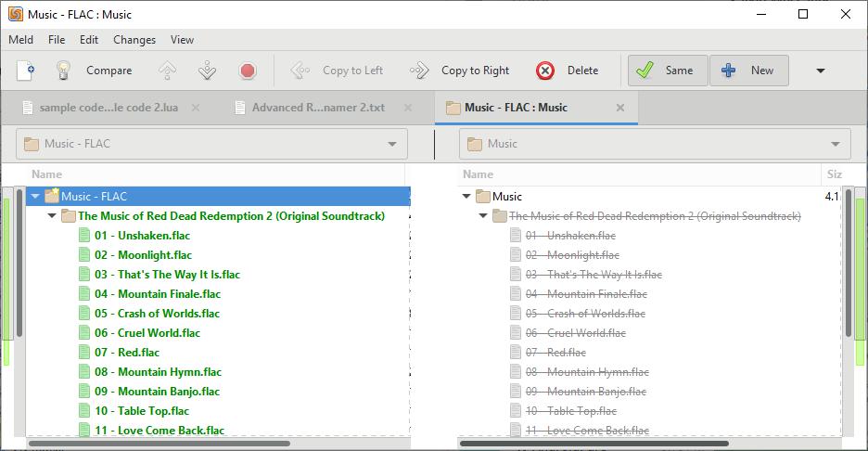Click the Copy to Left arrow icon
Viewport: 868px width, 451px height.
click(300, 71)
